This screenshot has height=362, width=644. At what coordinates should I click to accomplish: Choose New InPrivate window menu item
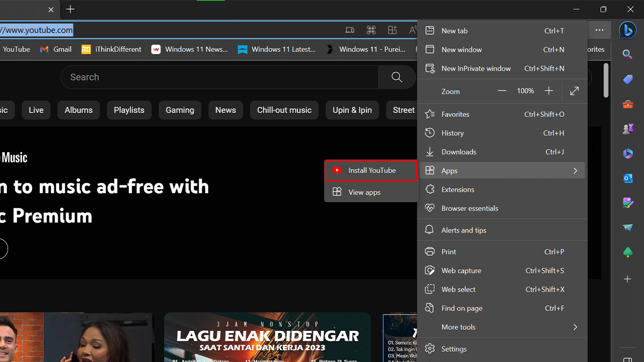[475, 69]
